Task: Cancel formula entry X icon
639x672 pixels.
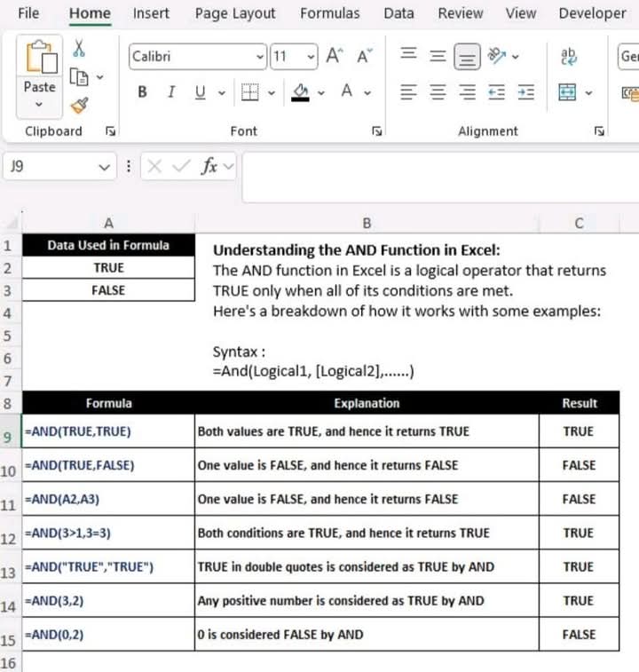Action: coord(154,166)
